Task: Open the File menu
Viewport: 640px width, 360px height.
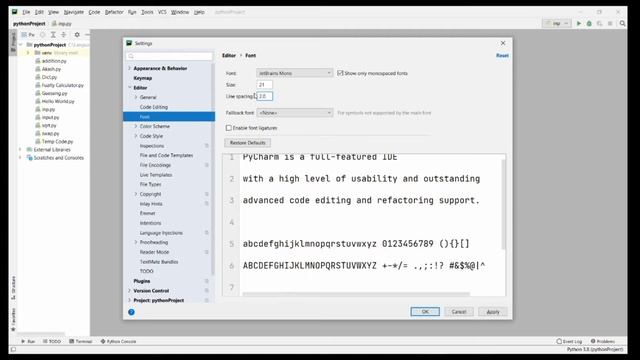Action: tap(26, 12)
